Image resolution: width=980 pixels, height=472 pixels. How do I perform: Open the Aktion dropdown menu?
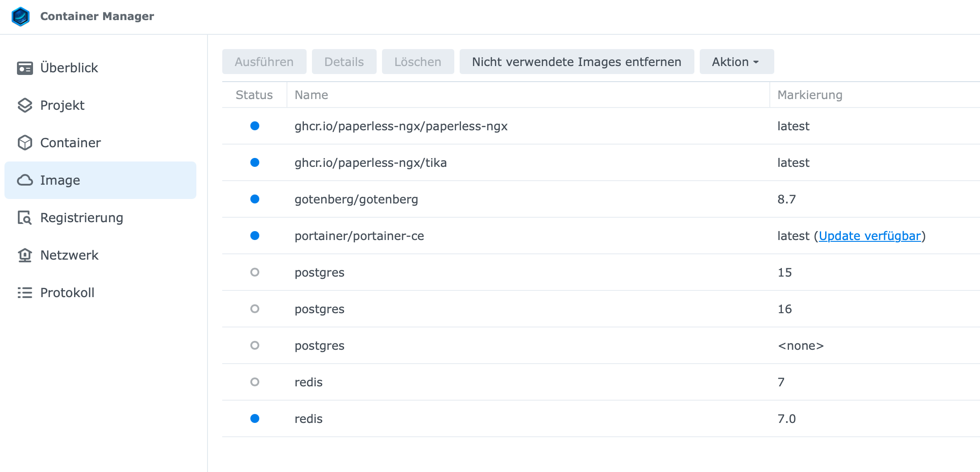pyautogui.click(x=736, y=62)
